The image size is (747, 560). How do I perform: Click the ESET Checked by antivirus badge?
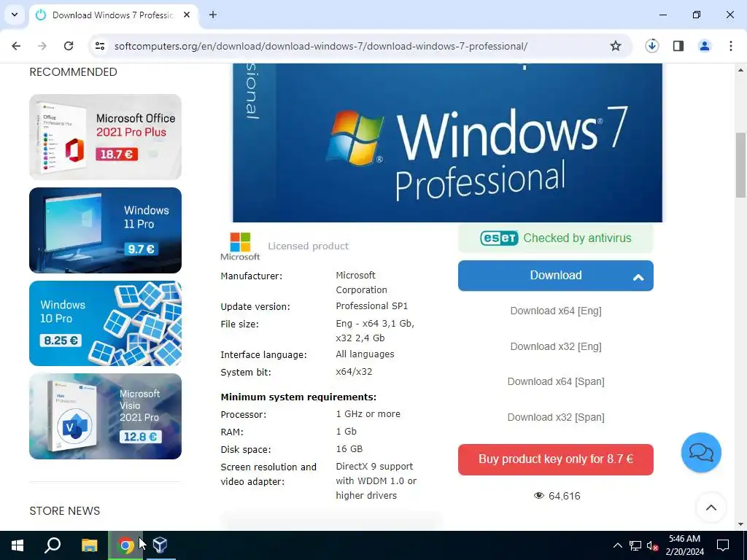555,238
